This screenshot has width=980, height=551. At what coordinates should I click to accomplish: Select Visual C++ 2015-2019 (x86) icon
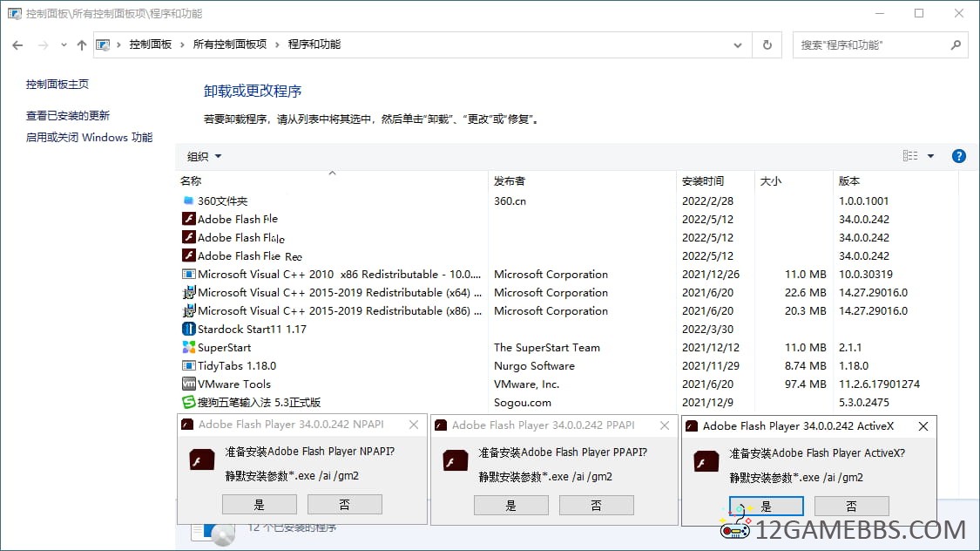(x=188, y=311)
